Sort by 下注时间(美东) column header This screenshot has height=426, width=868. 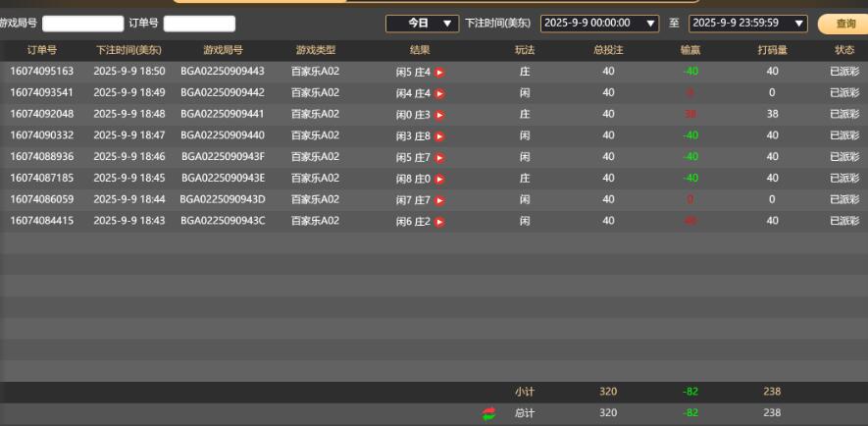[x=129, y=49]
